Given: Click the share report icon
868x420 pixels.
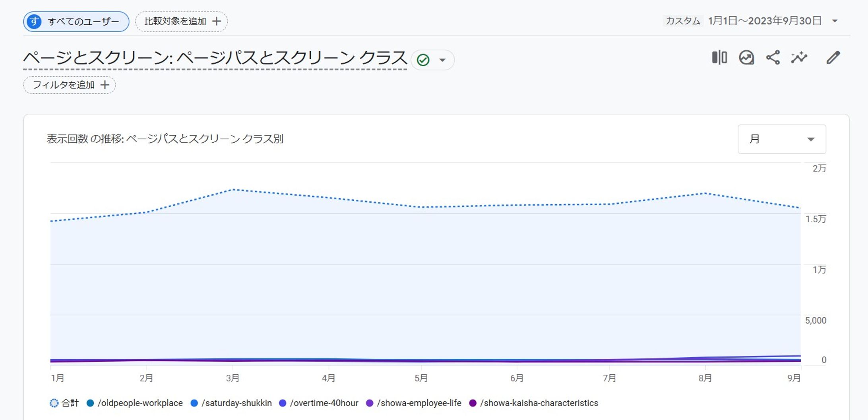Looking at the screenshot, I should [x=773, y=58].
